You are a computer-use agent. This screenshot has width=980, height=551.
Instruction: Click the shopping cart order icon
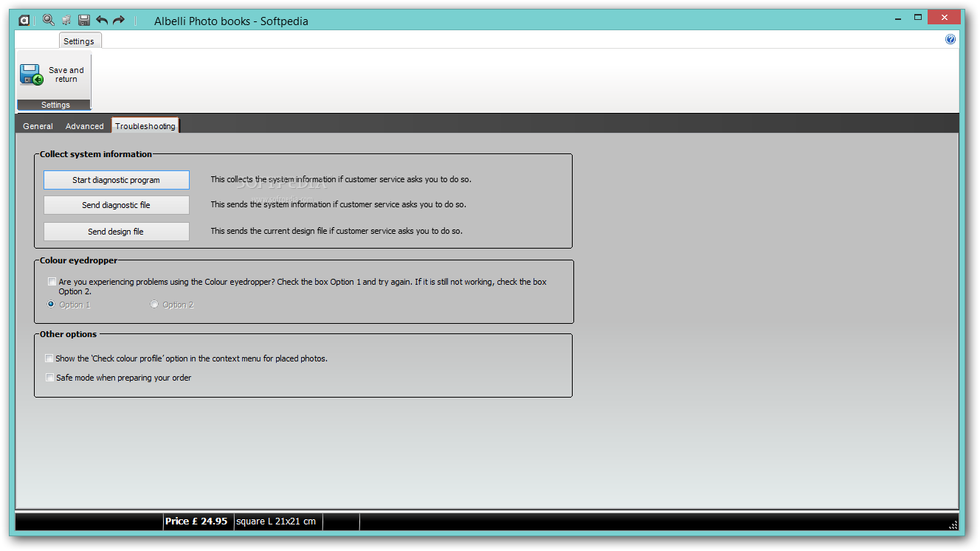tap(66, 21)
